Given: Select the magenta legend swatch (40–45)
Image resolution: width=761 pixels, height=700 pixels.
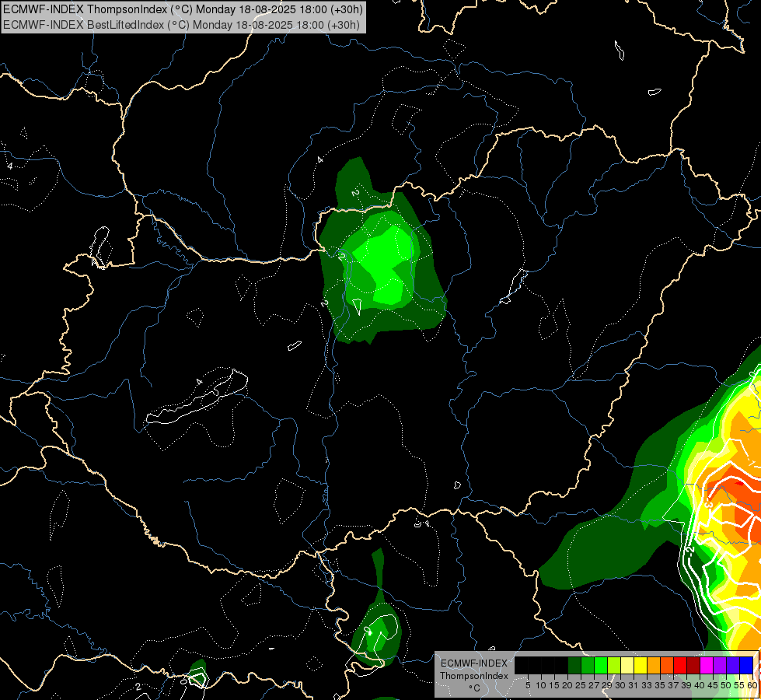Looking at the screenshot, I should tap(707, 666).
